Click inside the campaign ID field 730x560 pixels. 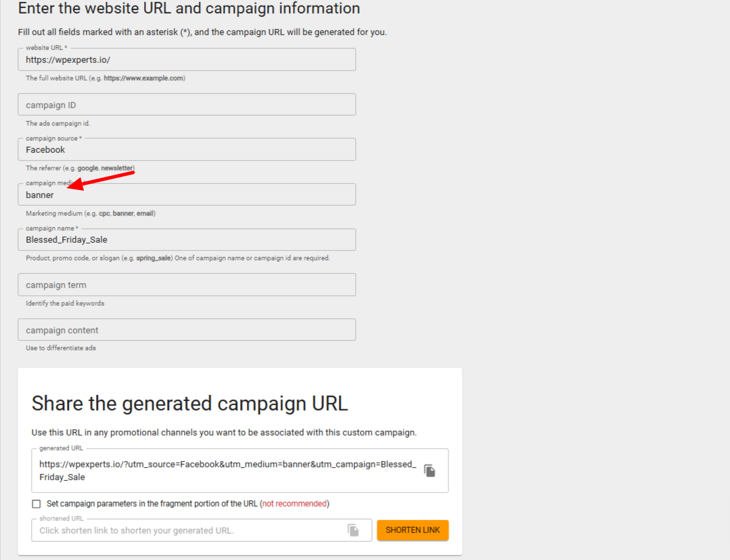tap(186, 104)
